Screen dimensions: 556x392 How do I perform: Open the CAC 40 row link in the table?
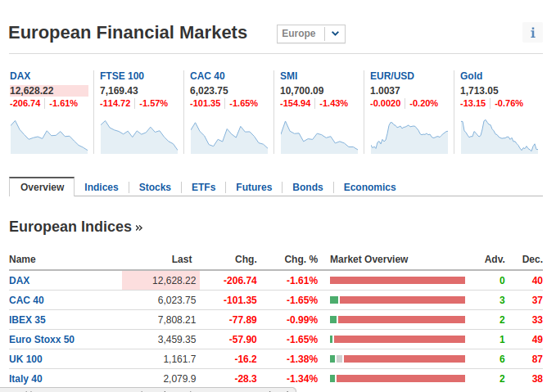(x=26, y=300)
